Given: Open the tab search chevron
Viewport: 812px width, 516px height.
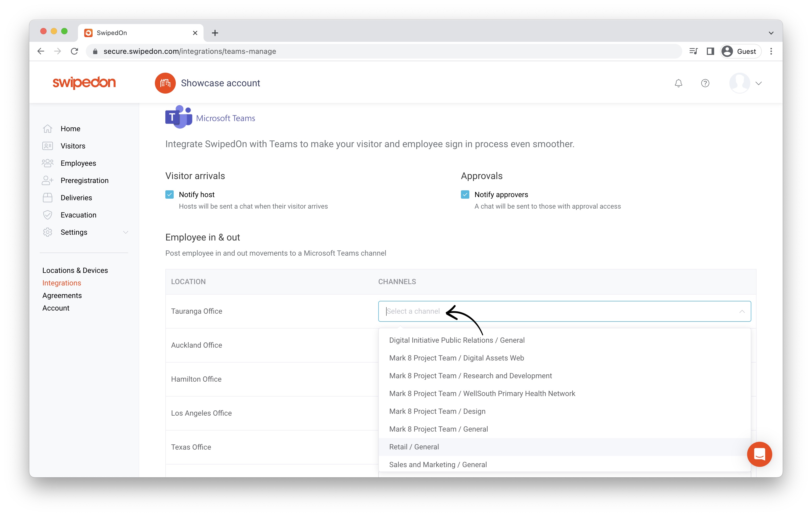Looking at the screenshot, I should 771,33.
